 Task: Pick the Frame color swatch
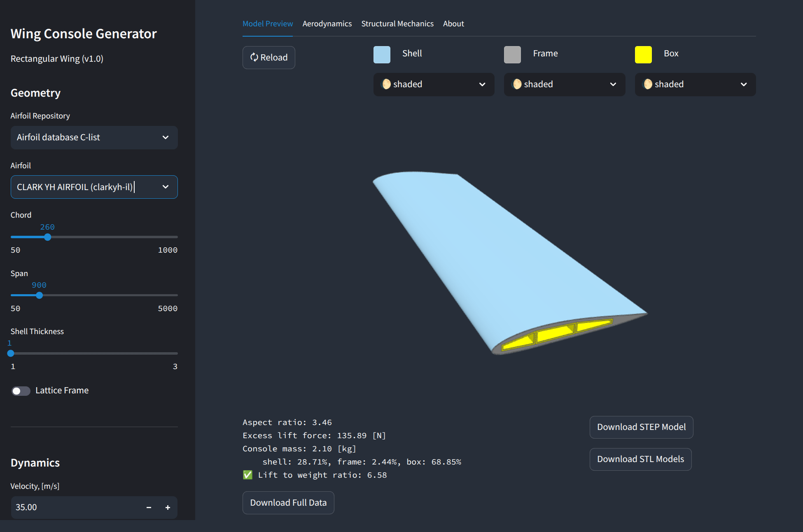click(512, 55)
